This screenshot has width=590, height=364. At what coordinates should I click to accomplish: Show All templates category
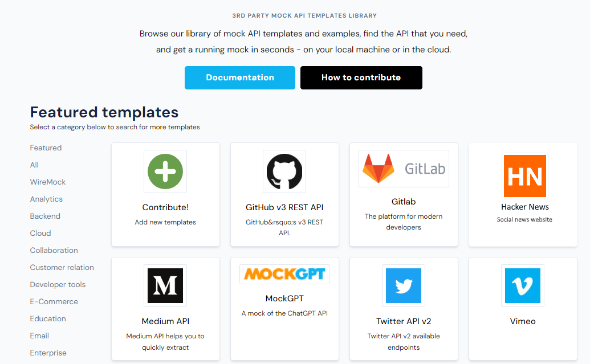point(34,165)
